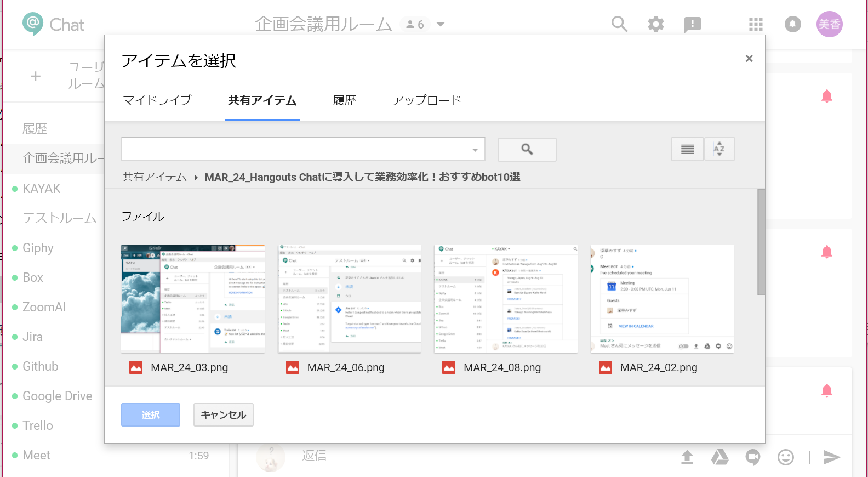This screenshot has height=477, width=868.
Task: Open the settings gear icon
Action: tap(655, 24)
